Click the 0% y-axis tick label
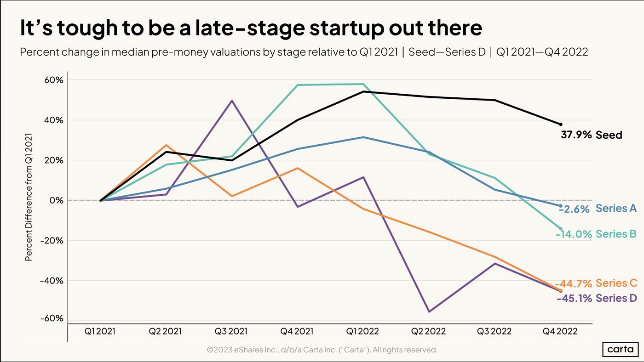Viewport: 644px width, 362px height. [56, 200]
